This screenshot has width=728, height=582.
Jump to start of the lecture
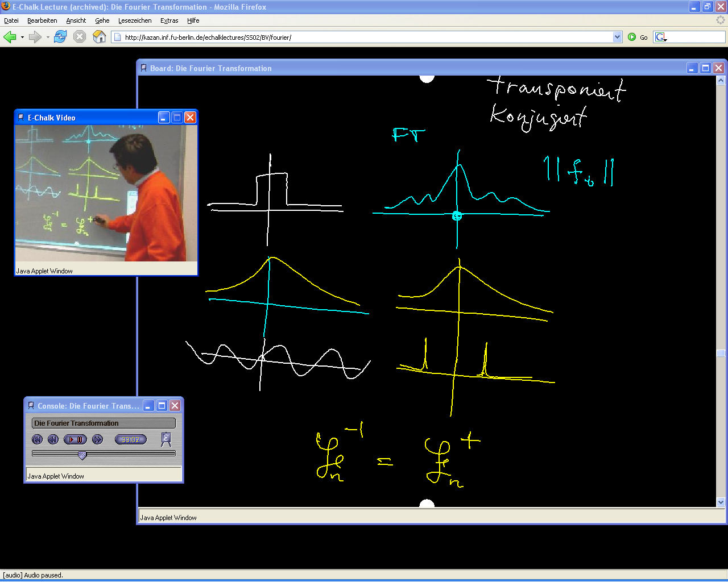pos(38,439)
